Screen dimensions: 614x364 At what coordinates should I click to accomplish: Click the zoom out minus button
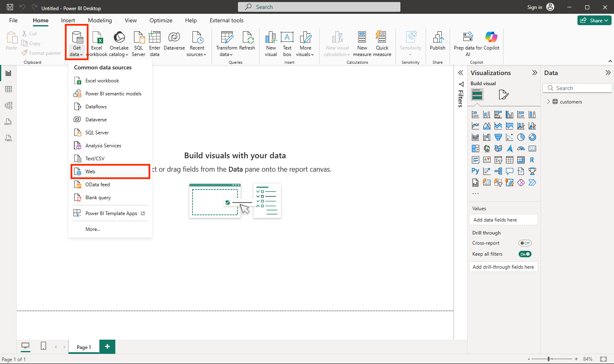point(529,359)
